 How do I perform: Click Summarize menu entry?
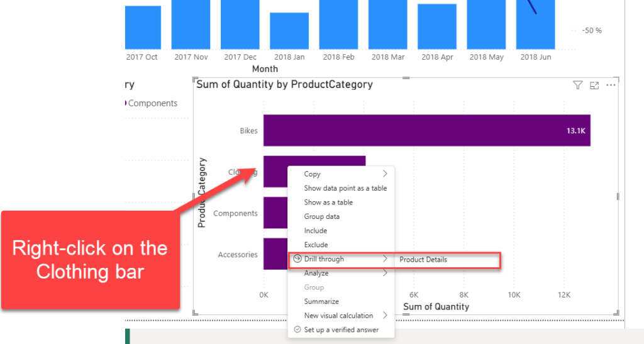(x=321, y=301)
